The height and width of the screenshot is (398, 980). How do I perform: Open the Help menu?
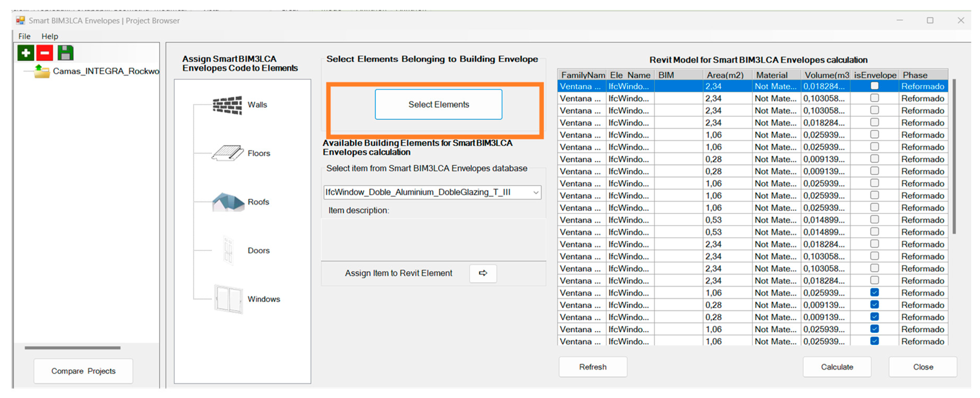[49, 37]
